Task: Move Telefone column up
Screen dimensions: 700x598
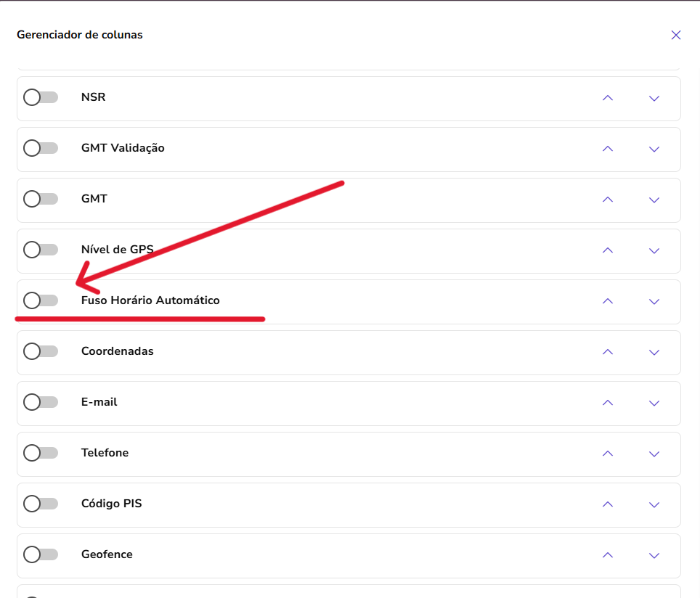Action: (x=608, y=454)
